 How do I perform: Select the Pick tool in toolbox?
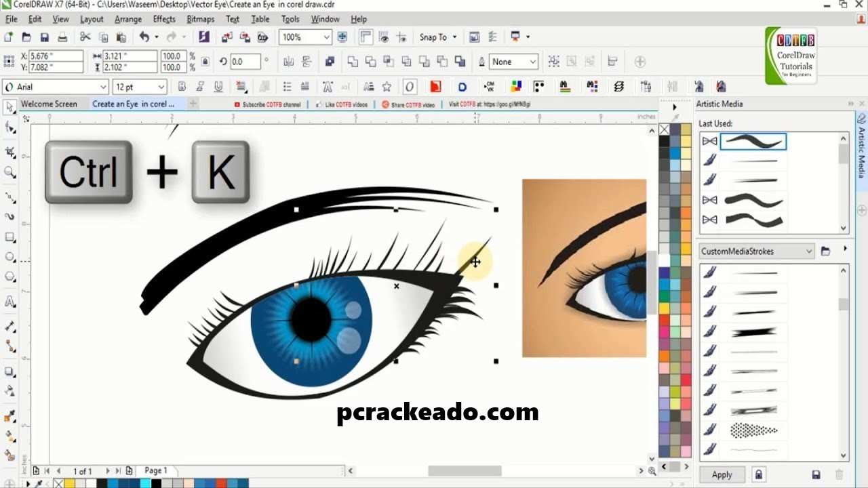[9, 107]
